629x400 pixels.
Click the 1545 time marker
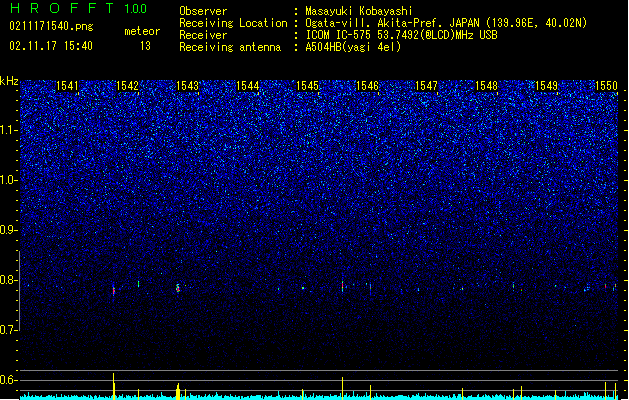[x=307, y=86]
